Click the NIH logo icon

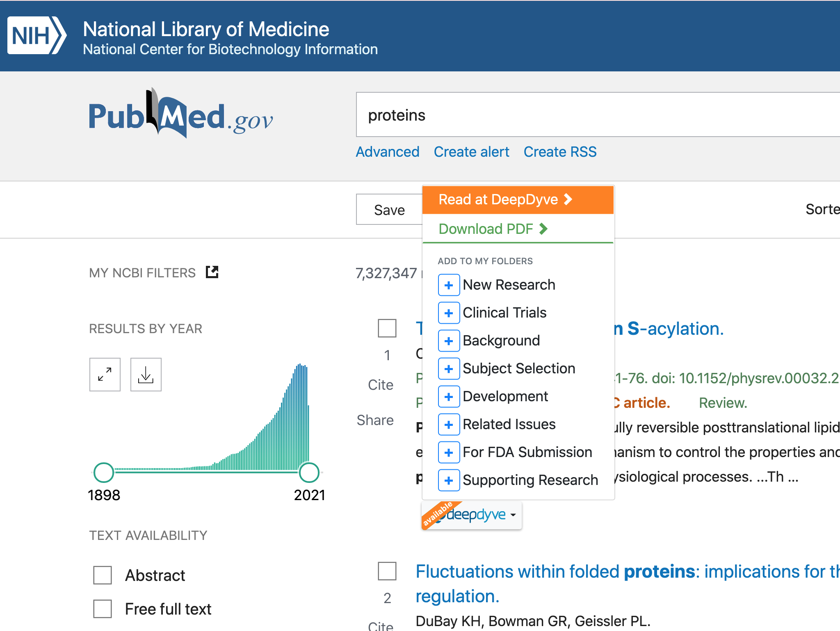point(37,35)
